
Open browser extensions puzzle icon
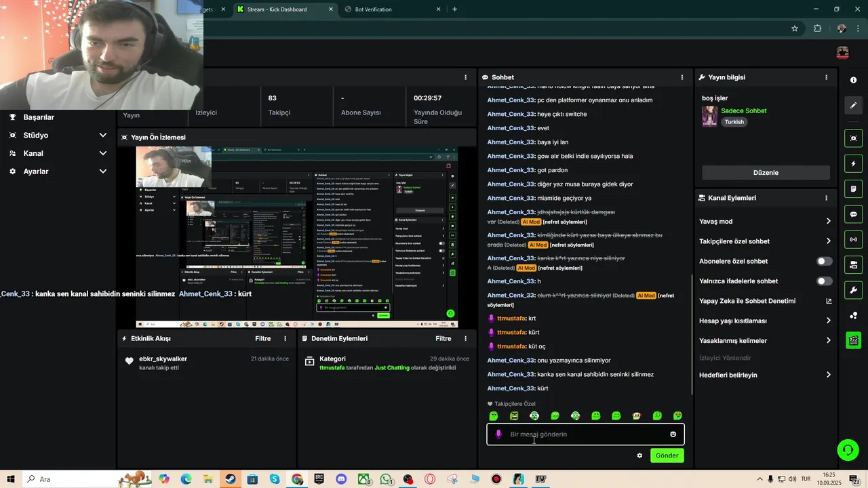(x=817, y=28)
